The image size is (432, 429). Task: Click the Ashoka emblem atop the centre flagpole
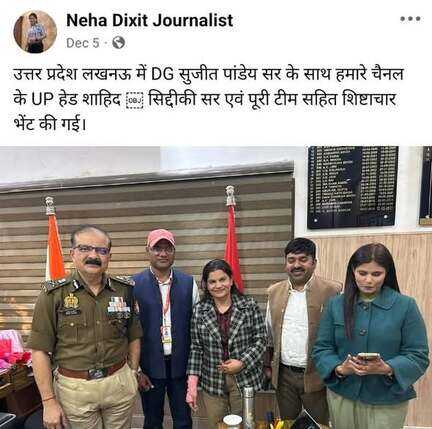pos(230,195)
